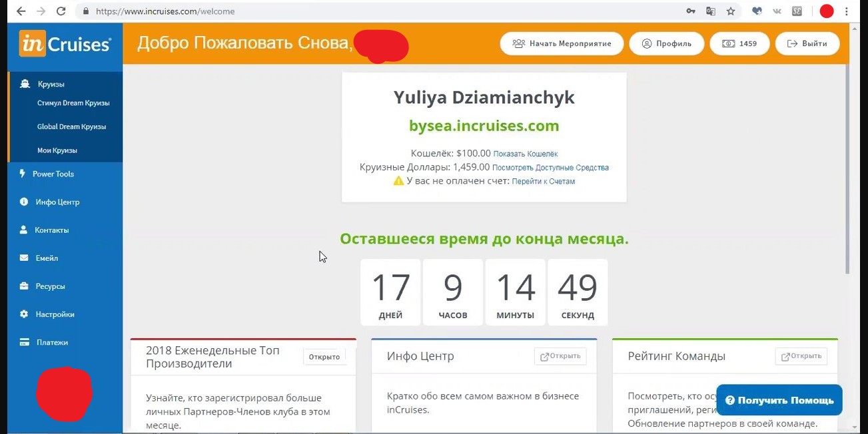
Task: Open Chrome's three-dot menu
Action: 847,11
